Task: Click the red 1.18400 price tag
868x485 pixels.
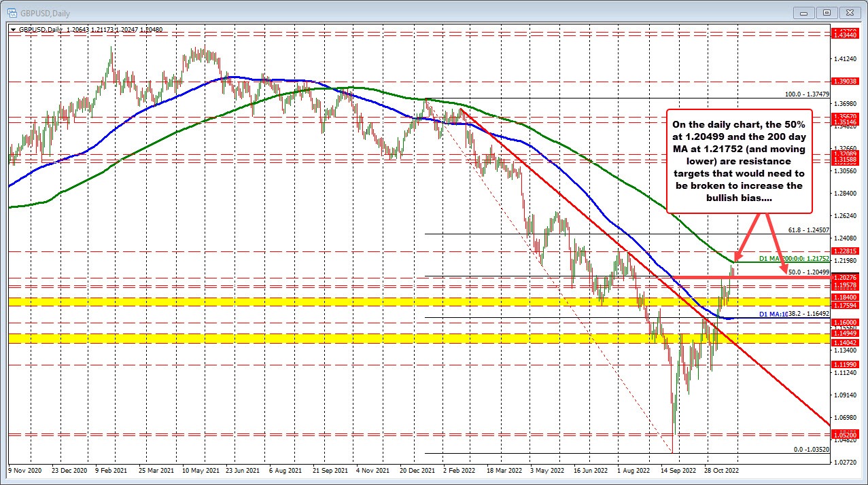Action: pyautogui.click(x=845, y=298)
